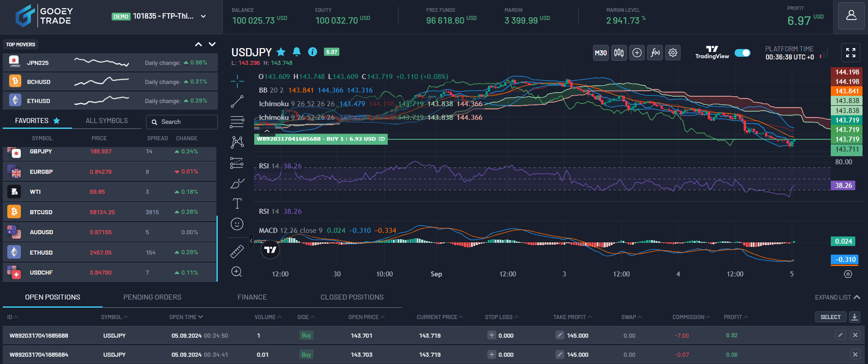This screenshot has width=868, height=364.
Task: Click the Gooey Trade logo
Action: point(44,16)
